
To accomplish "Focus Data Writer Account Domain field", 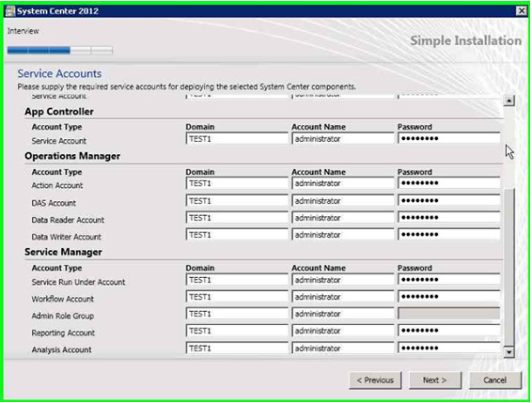I will pyautogui.click(x=237, y=235).
